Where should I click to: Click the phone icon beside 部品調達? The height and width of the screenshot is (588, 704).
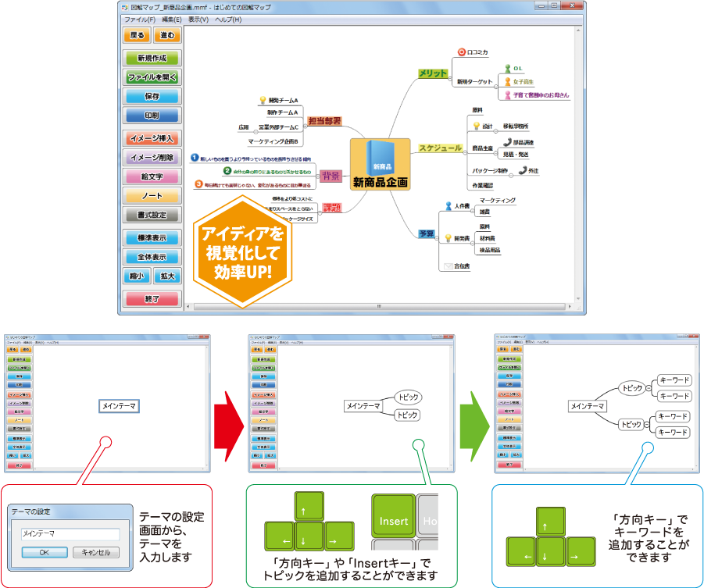click(506, 142)
